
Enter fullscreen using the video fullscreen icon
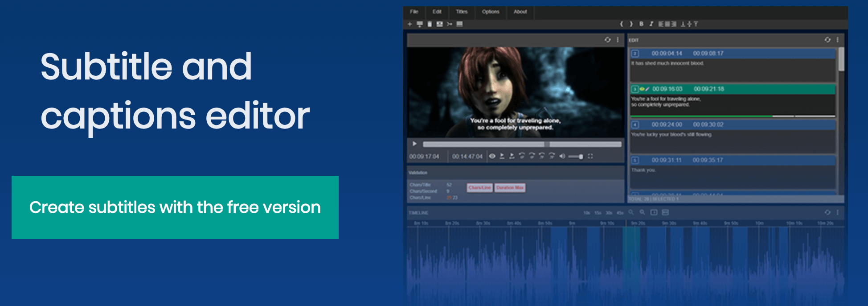click(x=590, y=156)
